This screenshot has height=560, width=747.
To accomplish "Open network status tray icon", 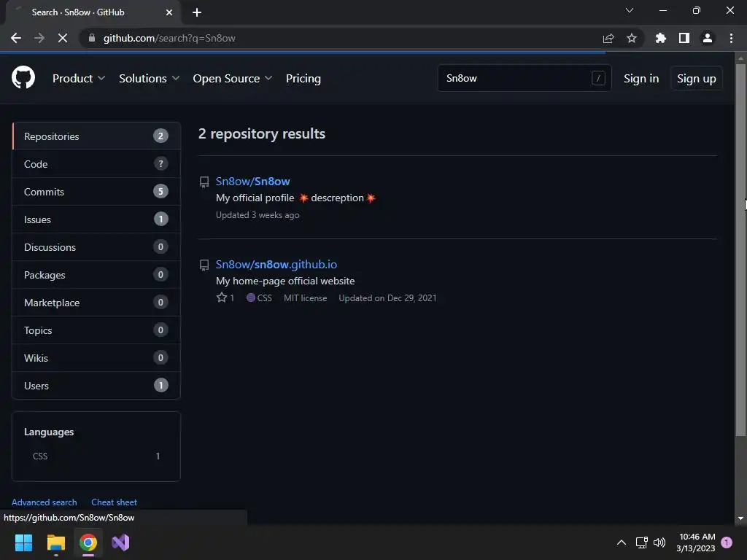I will pos(642,542).
